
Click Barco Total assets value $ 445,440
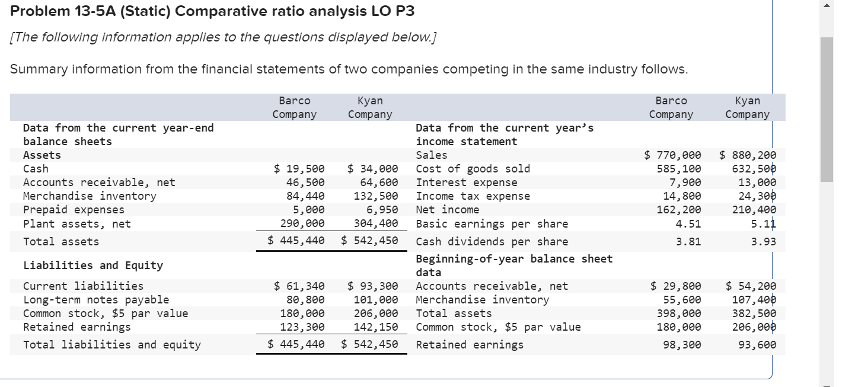(296, 242)
